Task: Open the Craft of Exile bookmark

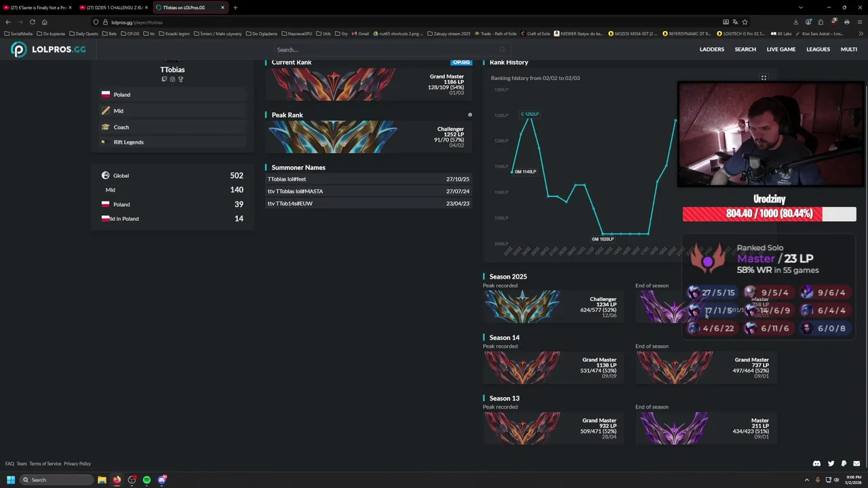Action: coord(536,33)
